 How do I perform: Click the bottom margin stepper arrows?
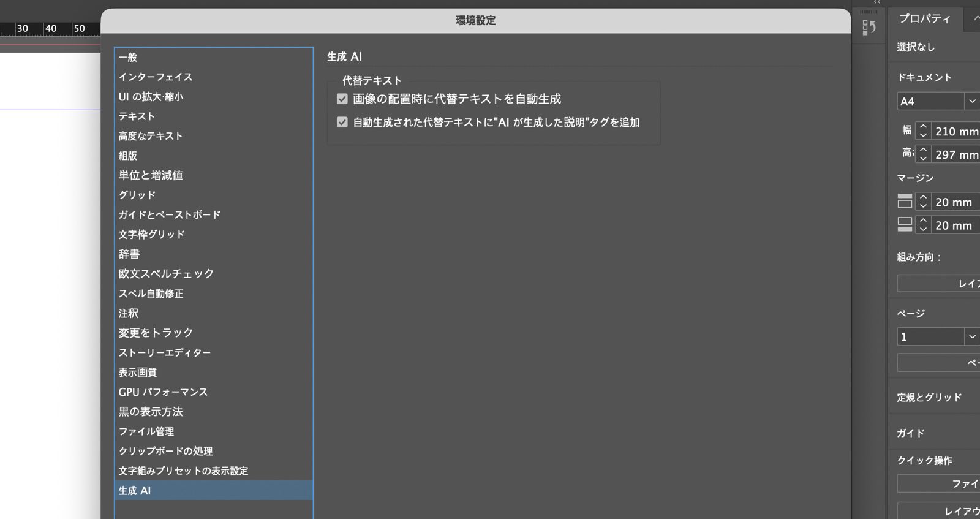pos(923,225)
